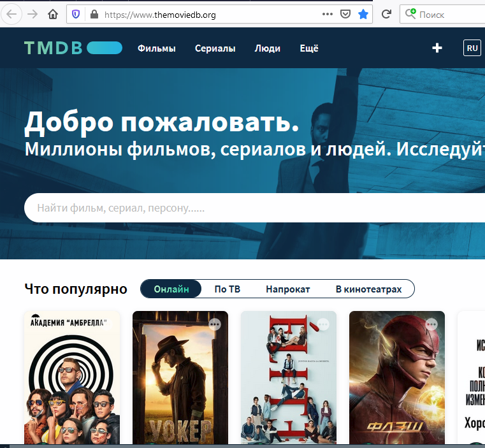Open options menu on the Элита poster

tap(323, 324)
